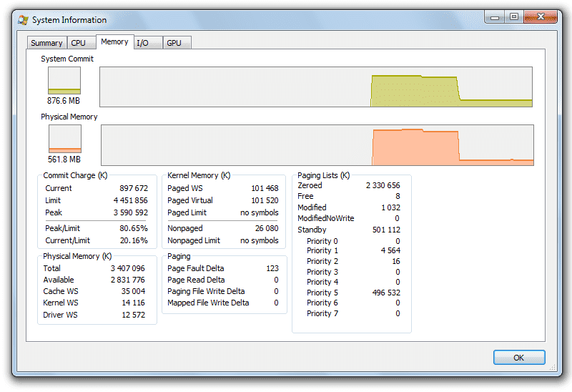Go to the I/O tab
This screenshot has height=392, width=572.
(x=143, y=43)
